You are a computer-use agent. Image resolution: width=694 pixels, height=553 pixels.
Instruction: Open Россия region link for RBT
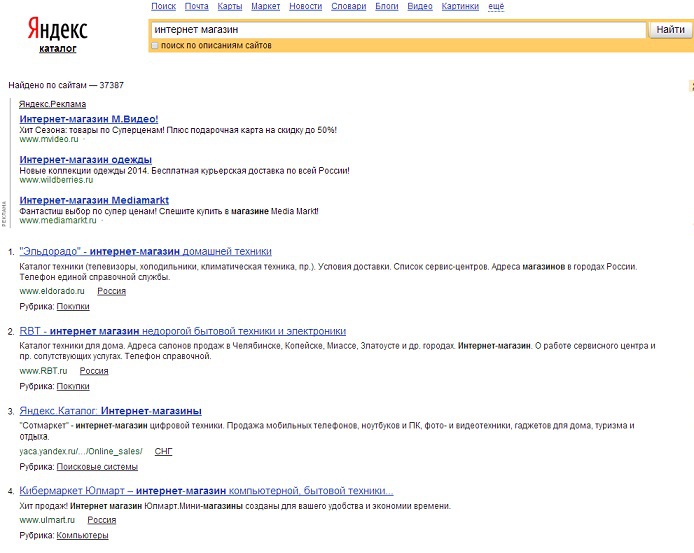(94, 371)
